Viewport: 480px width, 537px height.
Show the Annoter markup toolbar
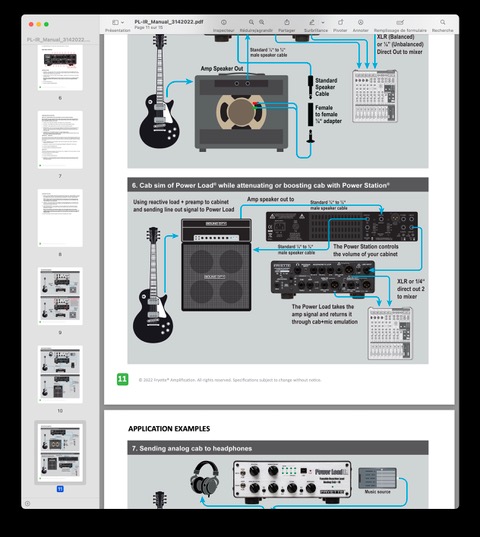click(361, 22)
